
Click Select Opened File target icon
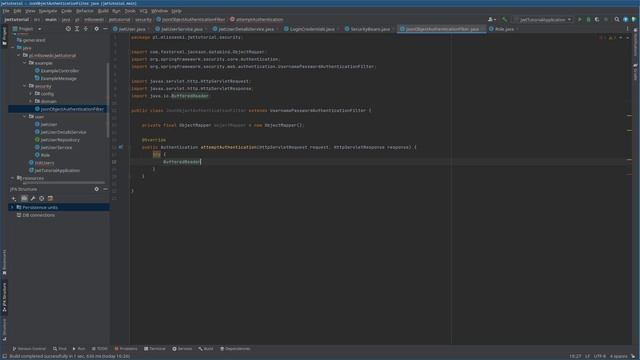pos(68,29)
